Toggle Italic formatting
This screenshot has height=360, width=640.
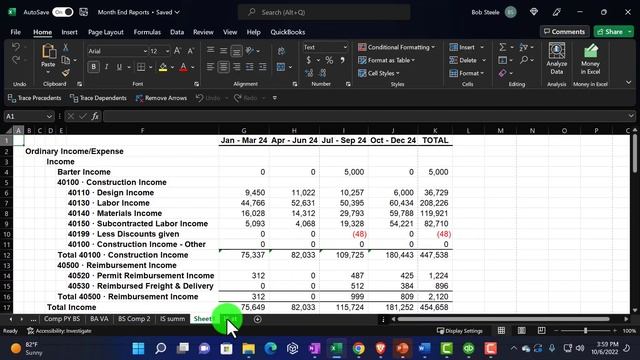107,67
